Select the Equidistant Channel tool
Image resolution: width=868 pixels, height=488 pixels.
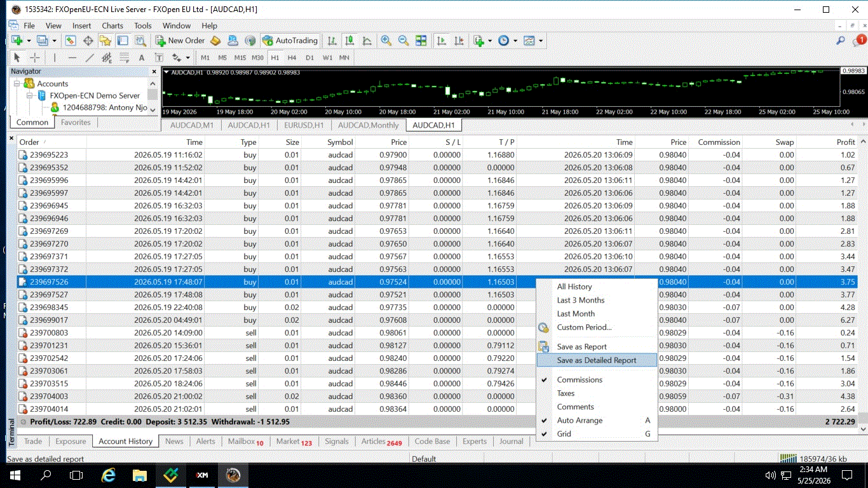[x=107, y=57]
